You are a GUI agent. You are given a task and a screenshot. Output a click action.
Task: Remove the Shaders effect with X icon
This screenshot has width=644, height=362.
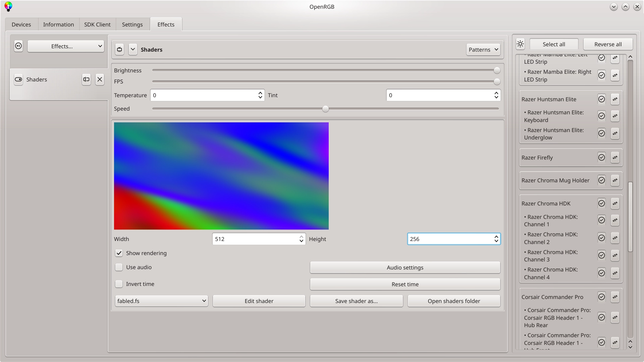100,79
